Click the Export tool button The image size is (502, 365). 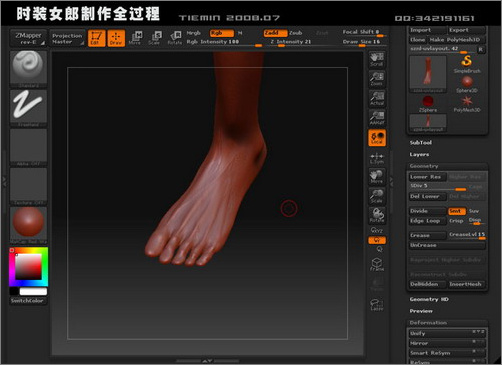[x=466, y=30]
